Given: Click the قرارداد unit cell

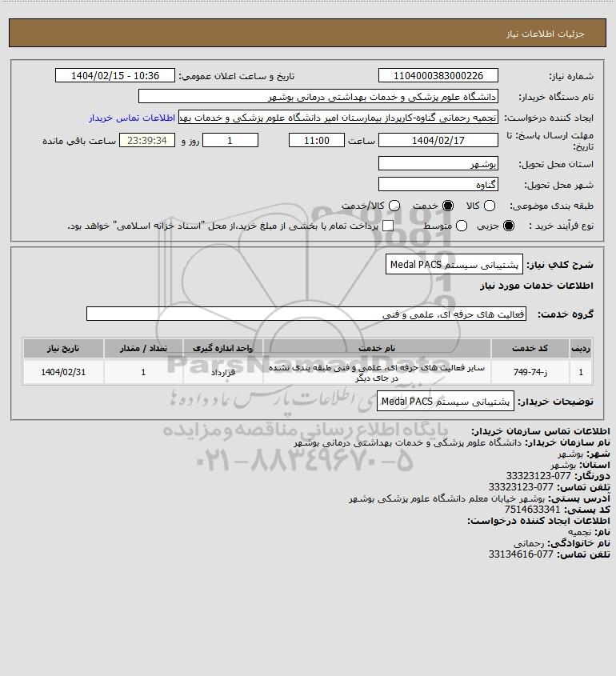Looking at the screenshot, I should pyautogui.click(x=223, y=372).
